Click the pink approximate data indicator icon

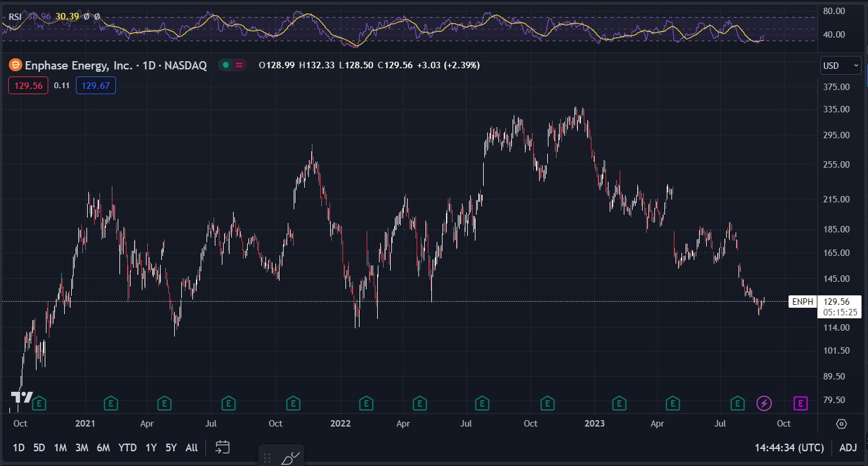[239, 65]
